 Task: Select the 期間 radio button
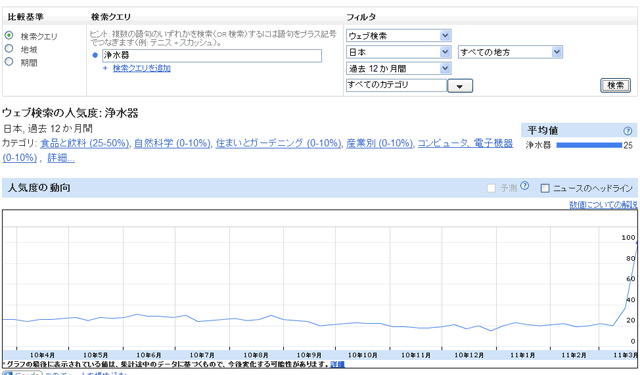[x=9, y=62]
